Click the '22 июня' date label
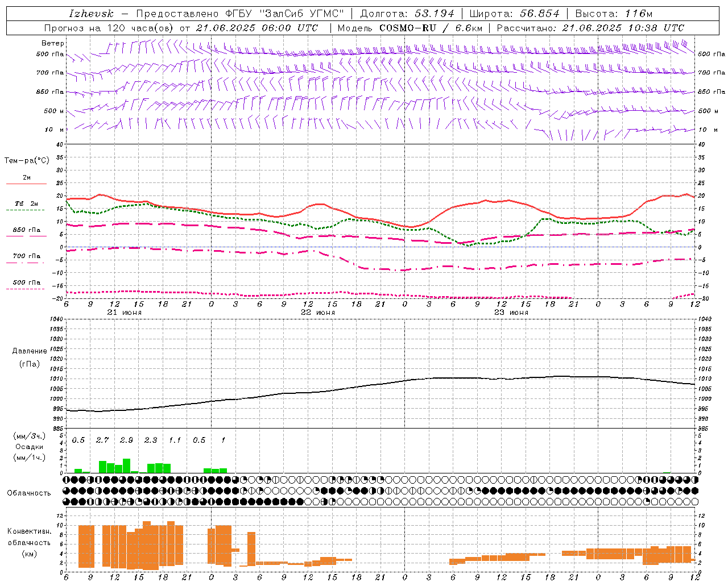This screenshot has width=728, height=582. point(317,313)
